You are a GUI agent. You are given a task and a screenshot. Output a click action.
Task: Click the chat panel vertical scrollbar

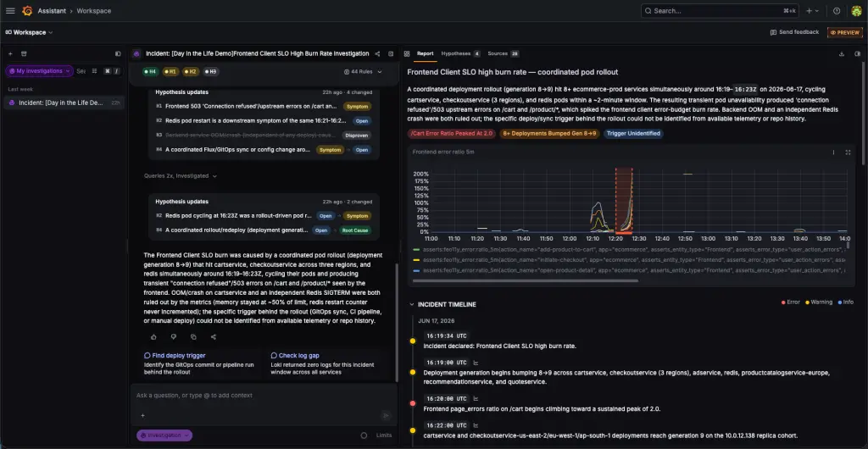397,323
